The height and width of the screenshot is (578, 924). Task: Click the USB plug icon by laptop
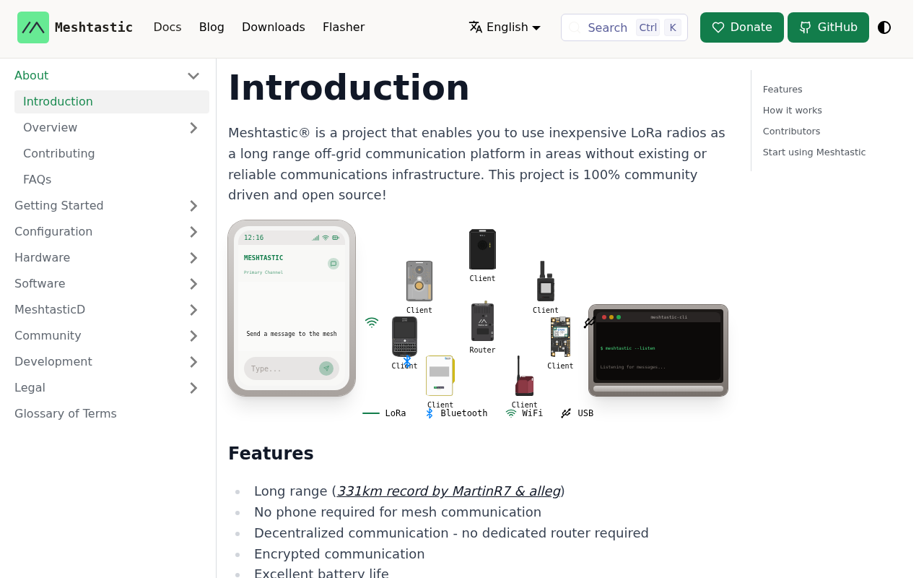590,322
